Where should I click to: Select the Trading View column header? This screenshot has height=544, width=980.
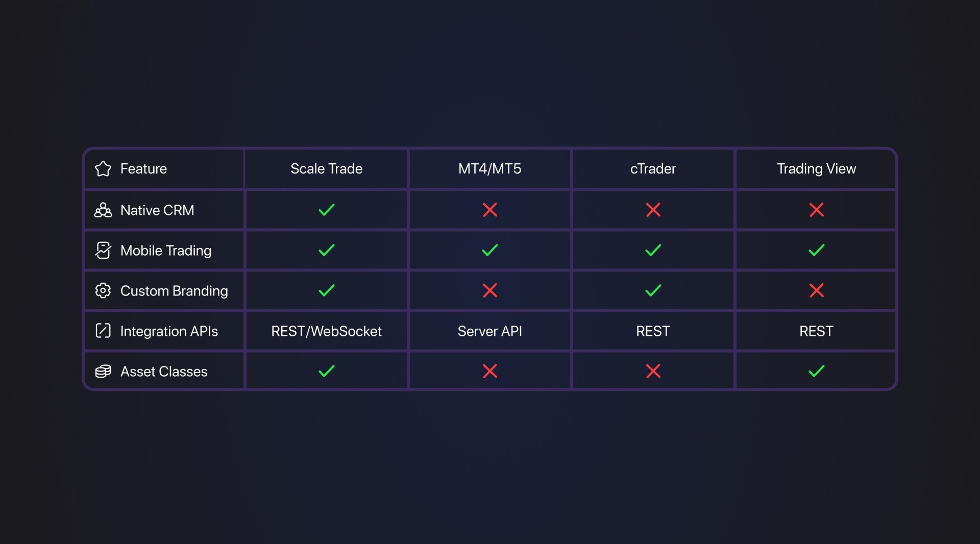817,169
